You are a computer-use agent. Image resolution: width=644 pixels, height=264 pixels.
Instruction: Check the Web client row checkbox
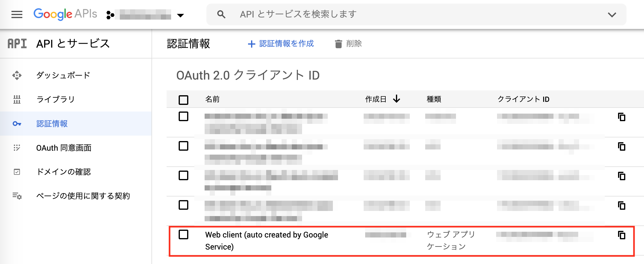[183, 234]
